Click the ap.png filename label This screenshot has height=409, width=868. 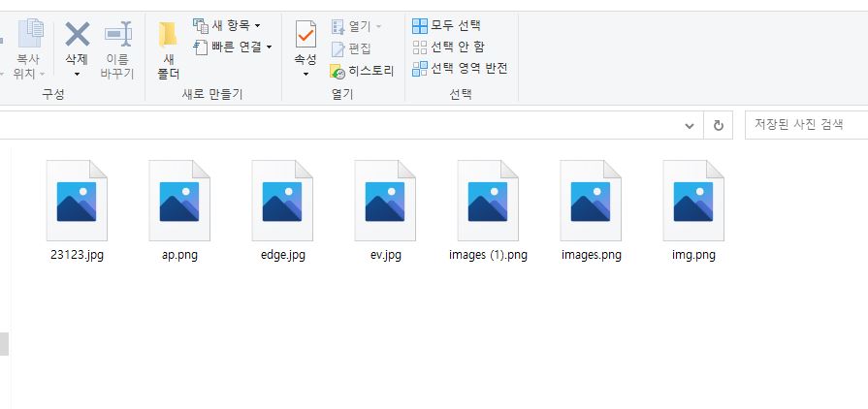pyautogui.click(x=180, y=255)
